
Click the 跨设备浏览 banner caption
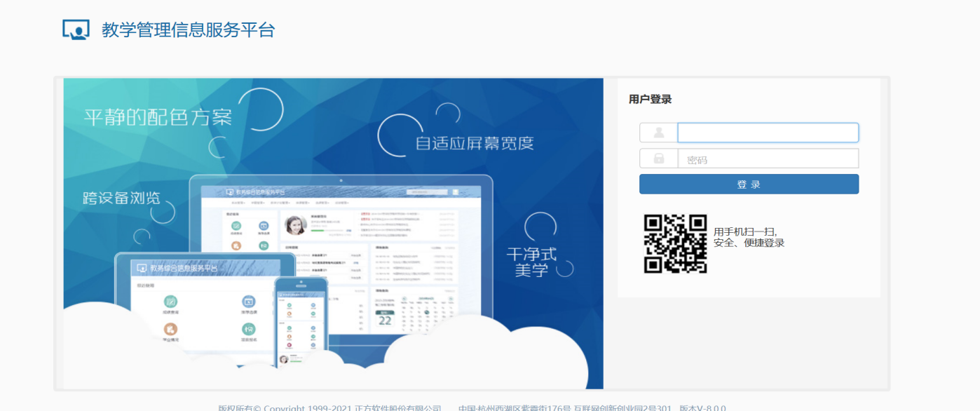tap(121, 198)
